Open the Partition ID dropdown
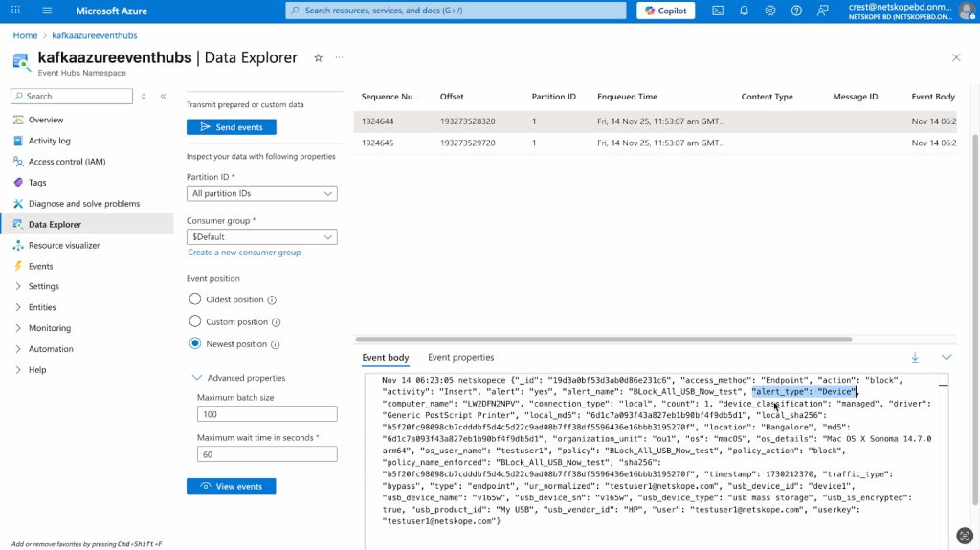 click(262, 194)
